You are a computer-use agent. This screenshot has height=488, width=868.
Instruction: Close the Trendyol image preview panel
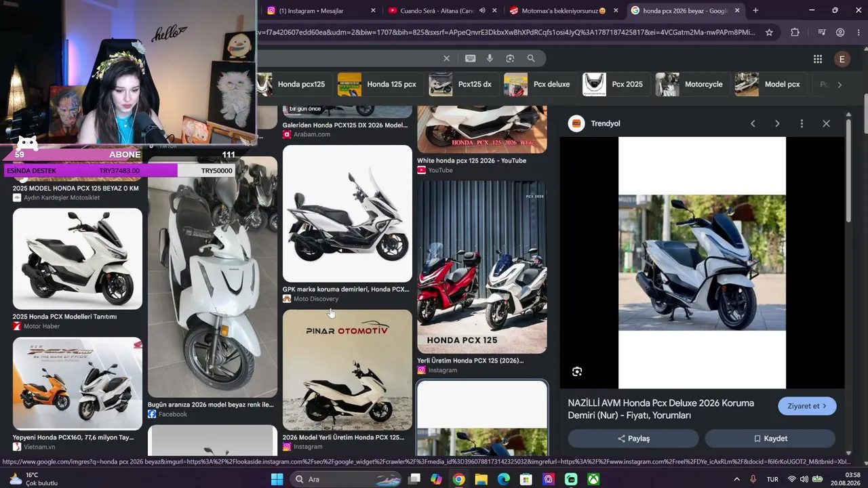[x=826, y=123]
